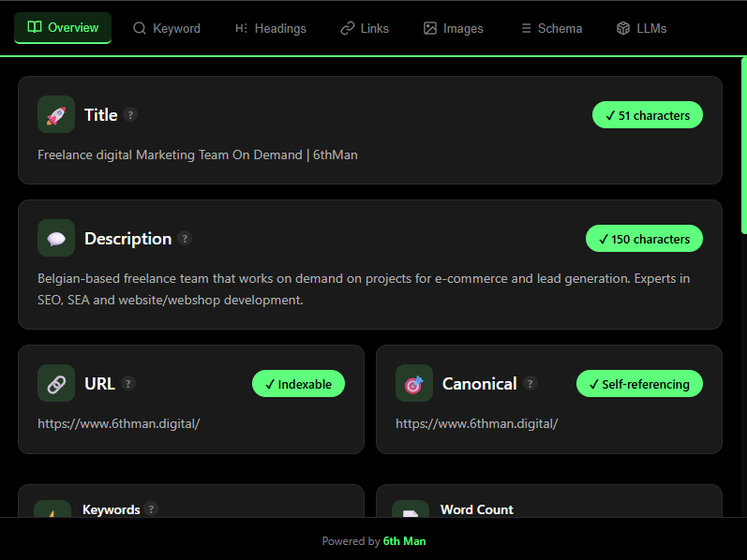This screenshot has height=560, width=747.
Task: Click the magnifier icon on Keyword tab
Action: pos(139,28)
